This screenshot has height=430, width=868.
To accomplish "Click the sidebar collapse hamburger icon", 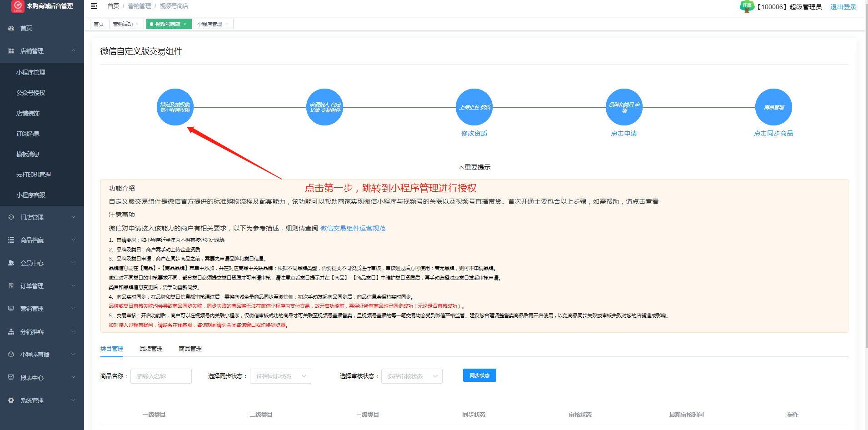I will (94, 6).
